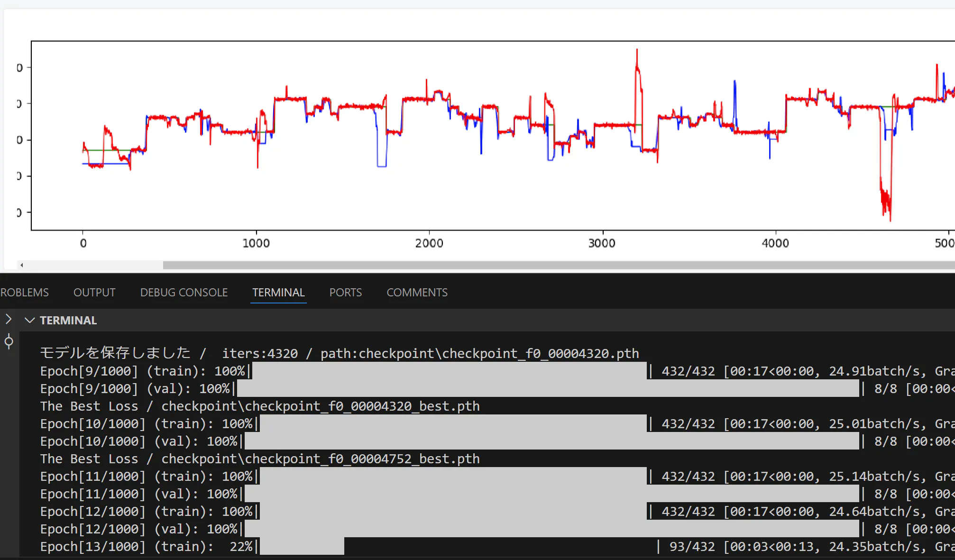Switch to the PROBLEMS tab
Screen dimensions: 955x560
(24, 293)
